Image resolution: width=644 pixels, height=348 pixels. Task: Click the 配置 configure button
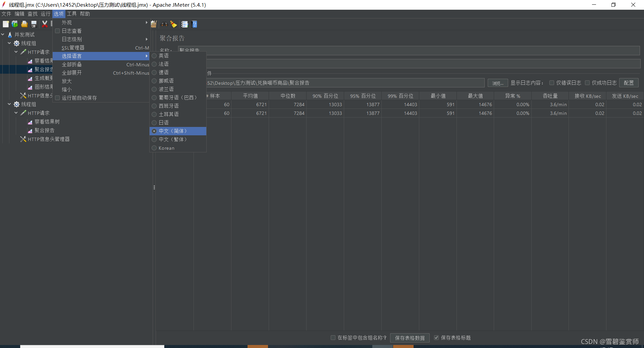[629, 83]
